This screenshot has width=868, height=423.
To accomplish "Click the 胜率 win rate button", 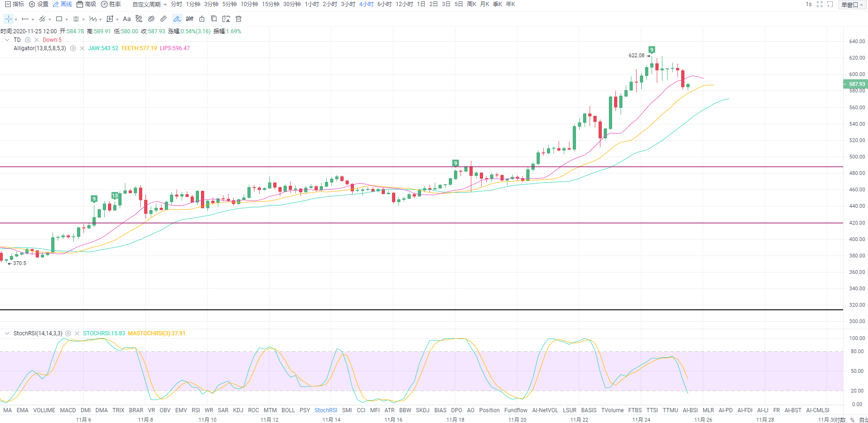I will click(111, 4).
